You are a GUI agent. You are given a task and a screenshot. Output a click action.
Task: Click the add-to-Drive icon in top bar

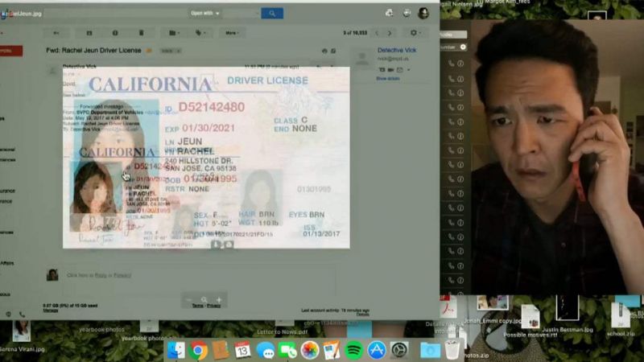tap(389, 13)
